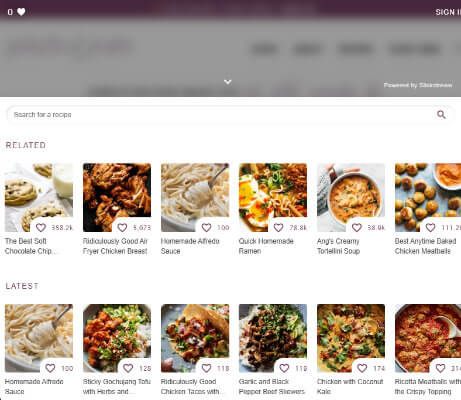Open Ang's Creamy Tortellini Soup title
This screenshot has width=461, height=400.
pyautogui.click(x=338, y=246)
